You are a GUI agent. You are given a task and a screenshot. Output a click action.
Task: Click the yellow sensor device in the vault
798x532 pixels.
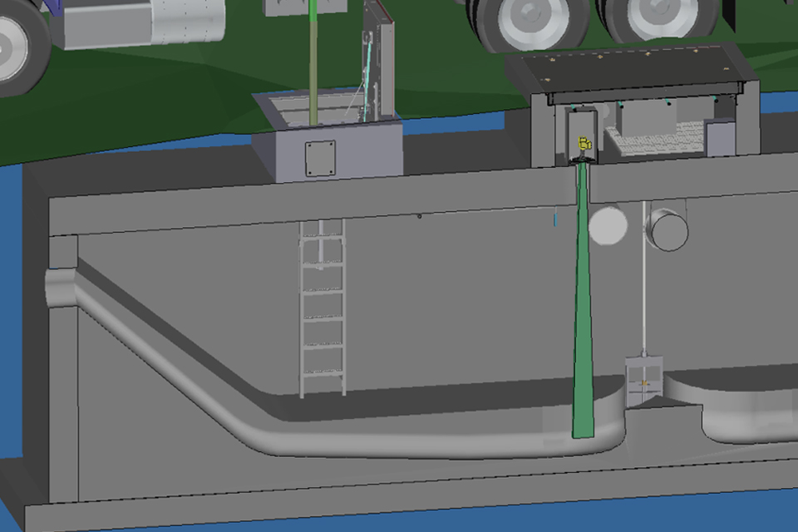[584, 144]
